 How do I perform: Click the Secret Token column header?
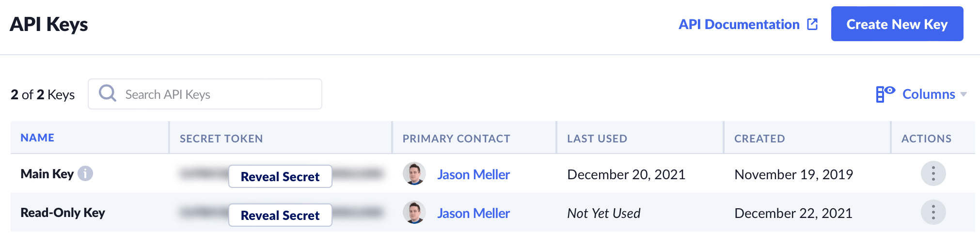pos(221,139)
